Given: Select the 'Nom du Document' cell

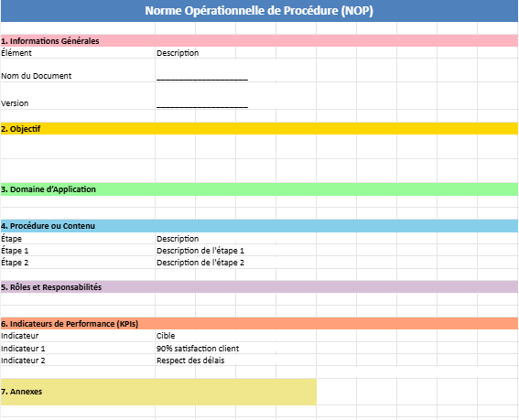Looking at the screenshot, I should 78,70.
